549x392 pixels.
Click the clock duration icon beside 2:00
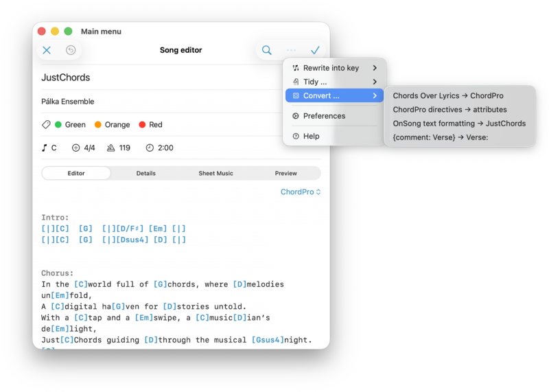150,148
